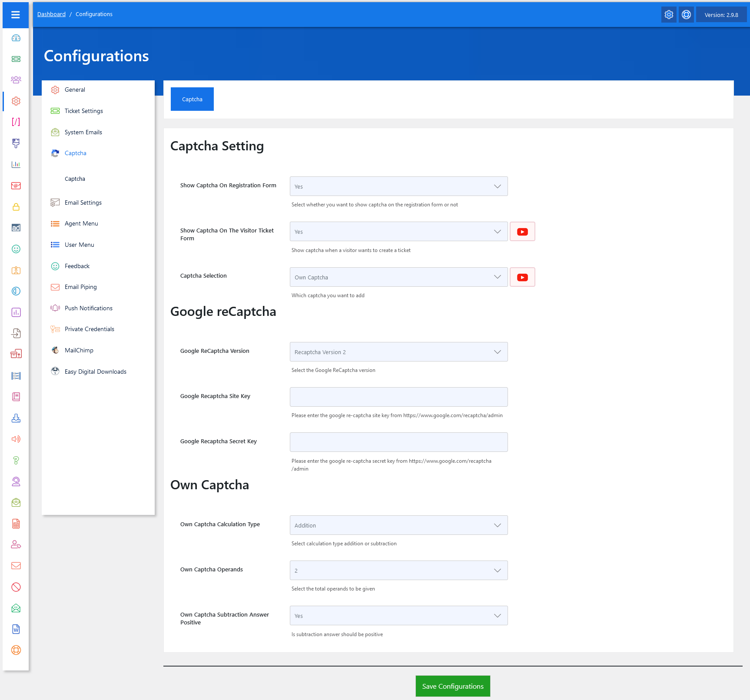The height and width of the screenshot is (700, 750).
Task: Open Ticket Settings in configuration menu
Action: [83, 111]
